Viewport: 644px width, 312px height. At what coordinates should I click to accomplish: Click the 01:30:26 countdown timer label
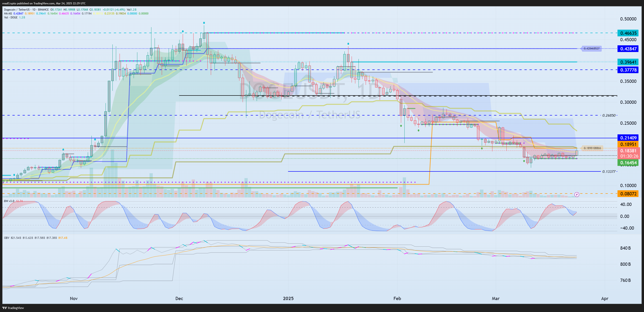629,156
